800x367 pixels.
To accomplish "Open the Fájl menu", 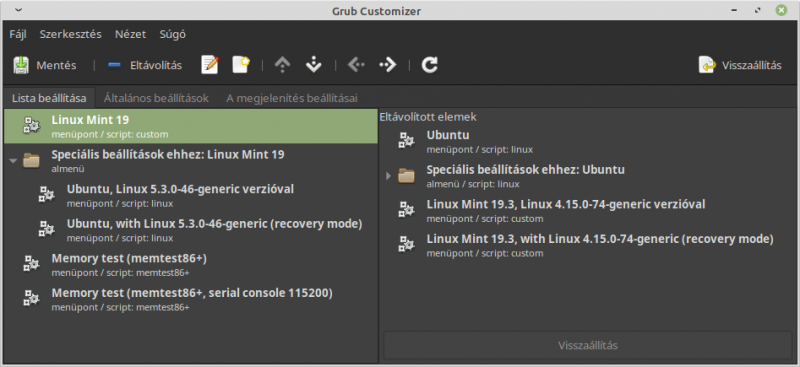I will pos(18,34).
